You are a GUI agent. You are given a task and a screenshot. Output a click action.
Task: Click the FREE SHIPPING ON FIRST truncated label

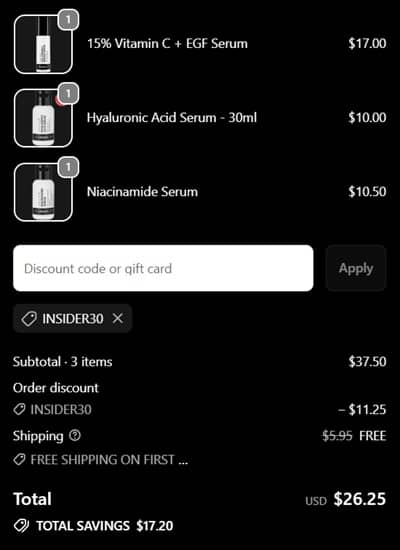pyautogui.click(x=109, y=460)
